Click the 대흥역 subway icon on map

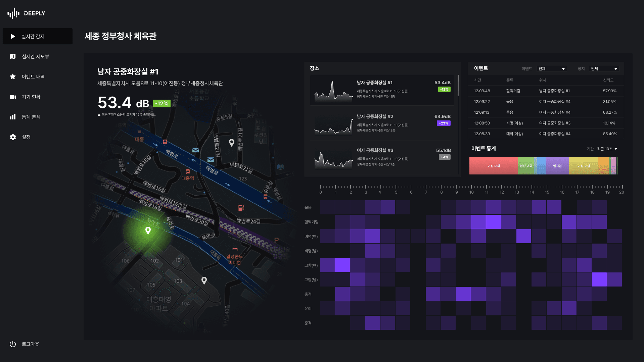pos(188,171)
